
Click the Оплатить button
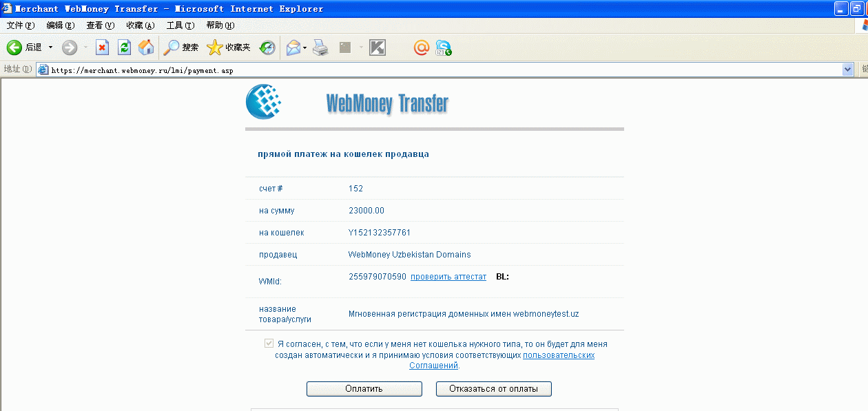tap(364, 389)
